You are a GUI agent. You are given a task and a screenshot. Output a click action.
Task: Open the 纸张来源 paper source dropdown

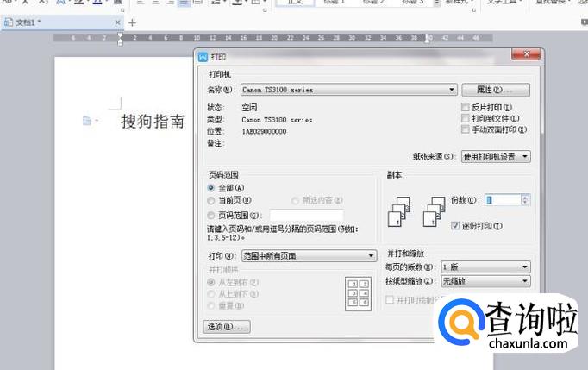click(496, 156)
